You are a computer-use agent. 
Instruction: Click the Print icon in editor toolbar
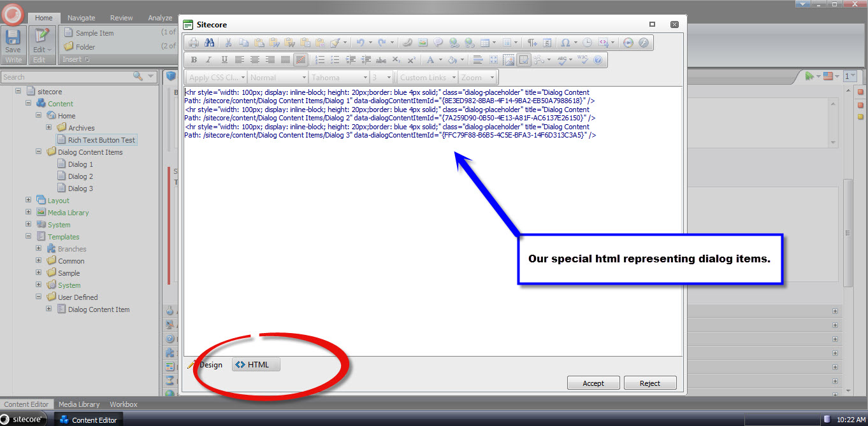[x=193, y=43]
